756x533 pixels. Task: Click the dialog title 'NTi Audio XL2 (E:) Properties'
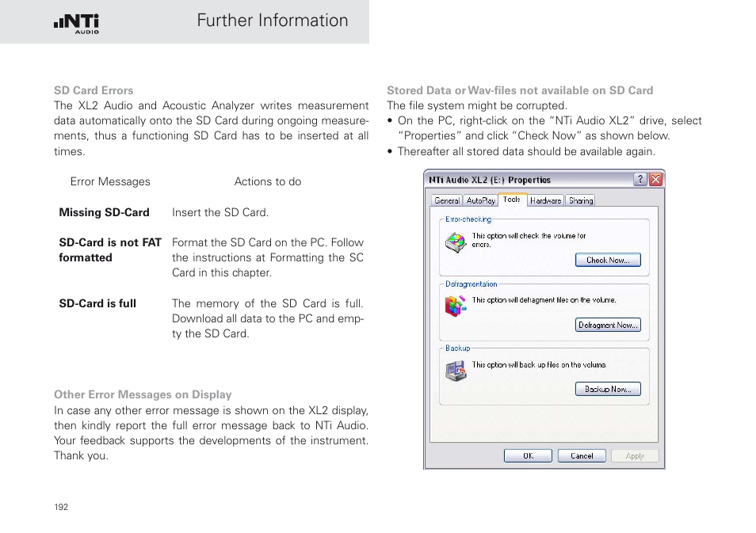pos(490,180)
